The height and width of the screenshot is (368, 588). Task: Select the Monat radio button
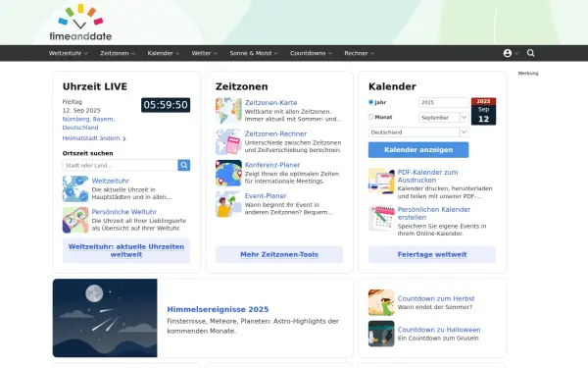point(370,117)
